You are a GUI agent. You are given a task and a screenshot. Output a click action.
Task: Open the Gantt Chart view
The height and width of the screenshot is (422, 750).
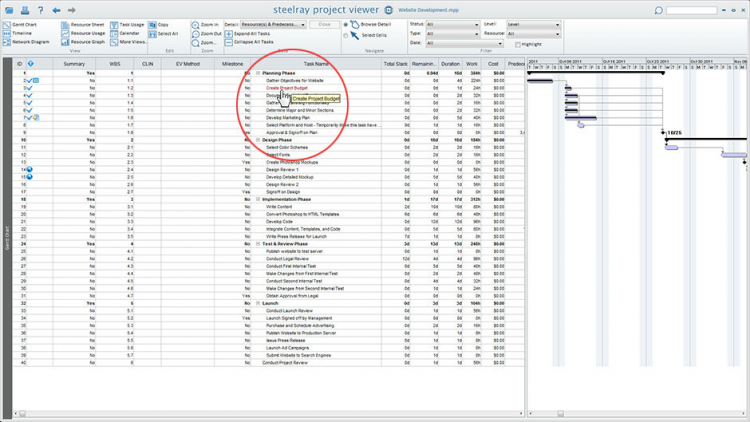(x=22, y=24)
